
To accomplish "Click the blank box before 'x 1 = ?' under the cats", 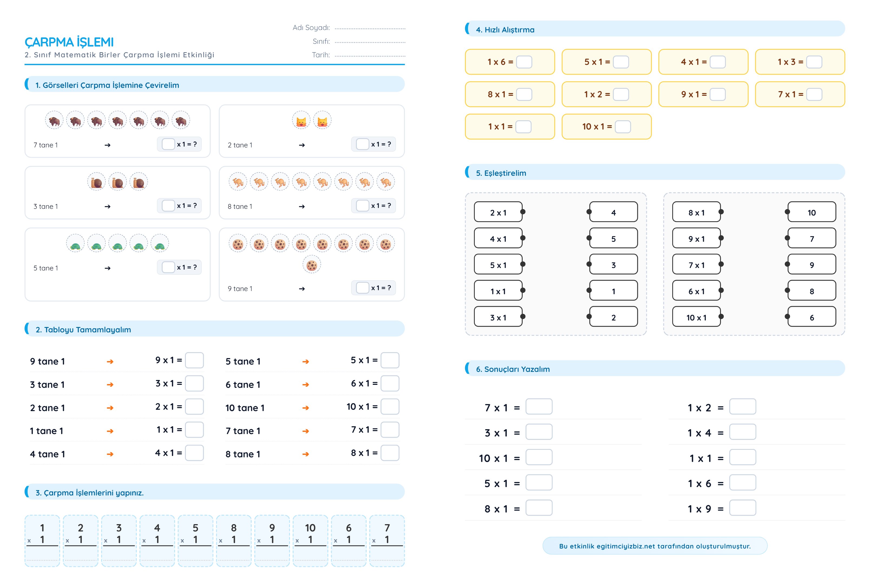I will pos(362,144).
